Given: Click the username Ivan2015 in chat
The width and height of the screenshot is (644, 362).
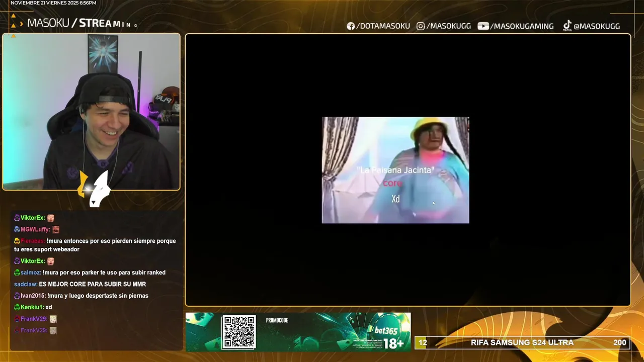Looking at the screenshot, I should pyautogui.click(x=33, y=296).
